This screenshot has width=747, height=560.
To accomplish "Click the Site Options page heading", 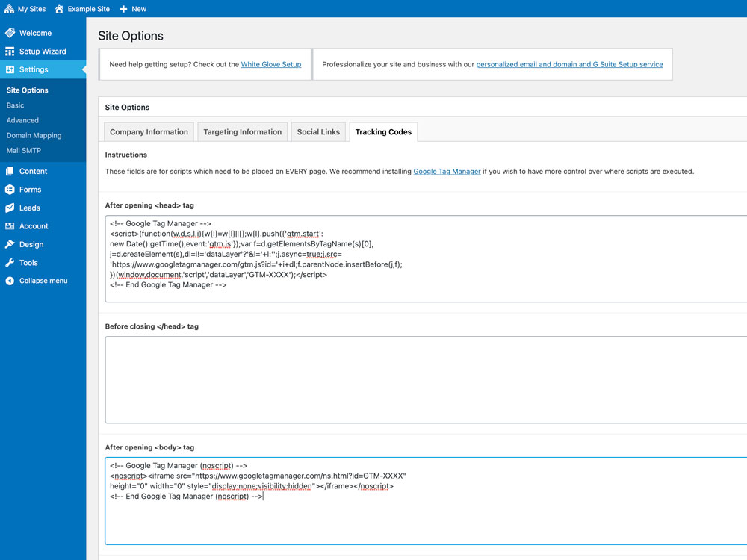I will (131, 36).
